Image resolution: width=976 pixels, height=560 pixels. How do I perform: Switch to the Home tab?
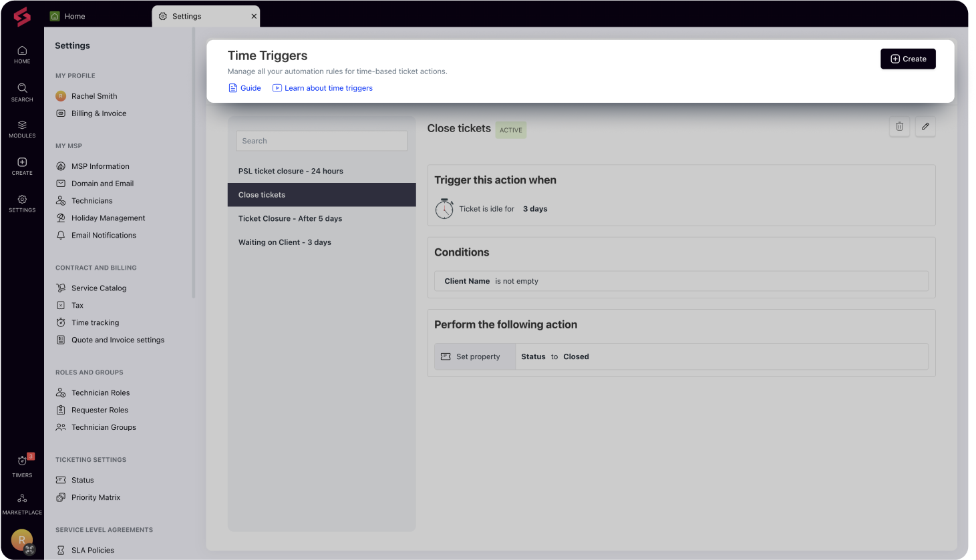[x=75, y=15]
